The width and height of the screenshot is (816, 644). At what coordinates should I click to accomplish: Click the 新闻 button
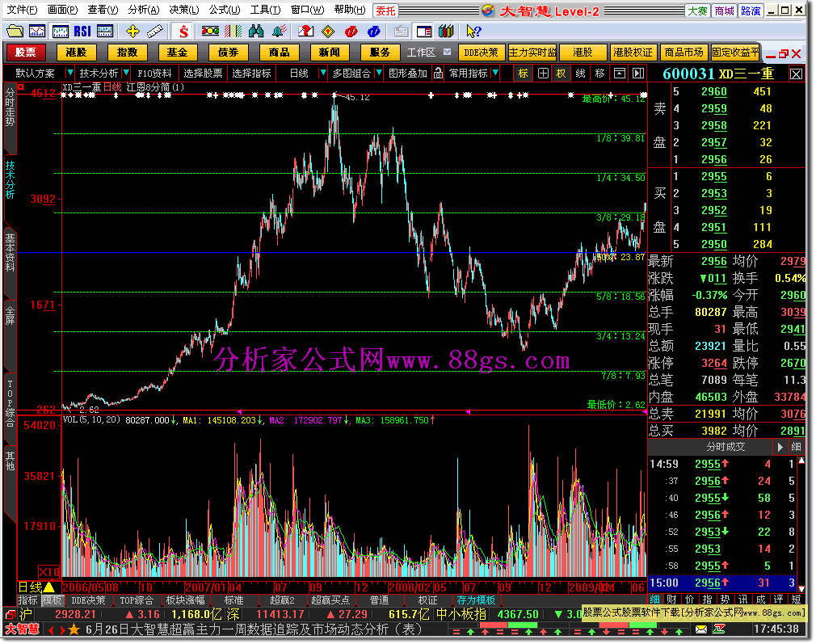[329, 52]
